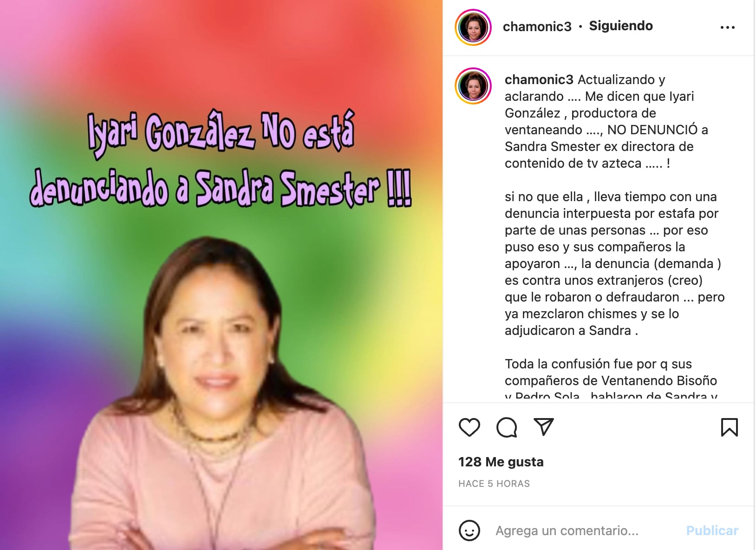This screenshot has width=756, height=550.
Task: Like the post with the heart icon
Action: pos(469,427)
